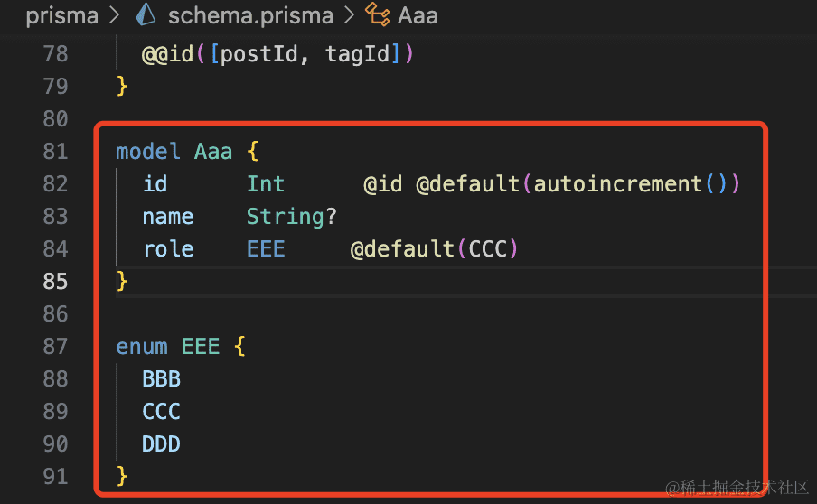Open the Aaa symbol breadcrumb
The width and height of the screenshot is (817, 504).
pyautogui.click(x=418, y=15)
